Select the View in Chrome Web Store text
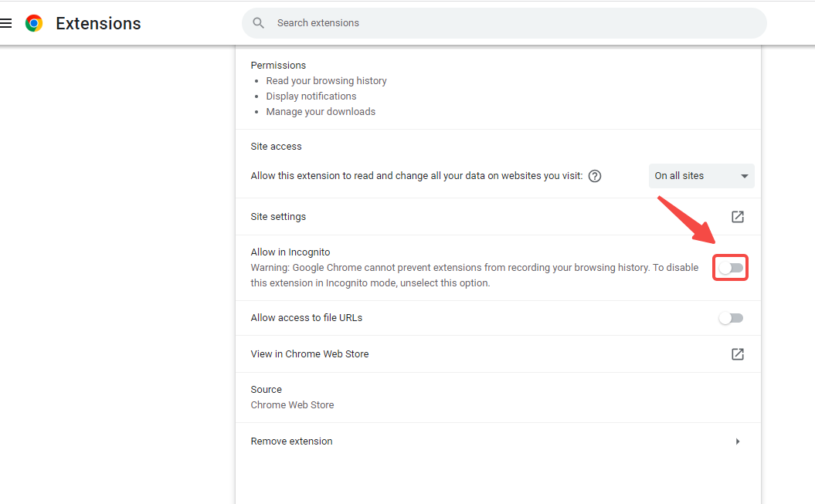The width and height of the screenshot is (815, 504). [x=310, y=354]
